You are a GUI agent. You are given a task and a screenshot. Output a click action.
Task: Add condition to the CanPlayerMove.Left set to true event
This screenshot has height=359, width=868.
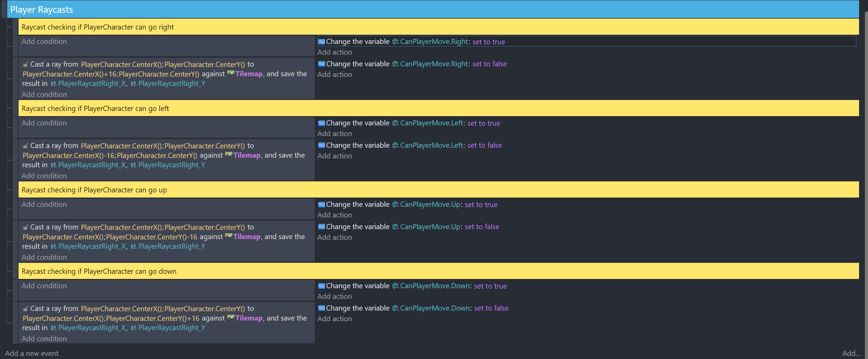[44, 123]
